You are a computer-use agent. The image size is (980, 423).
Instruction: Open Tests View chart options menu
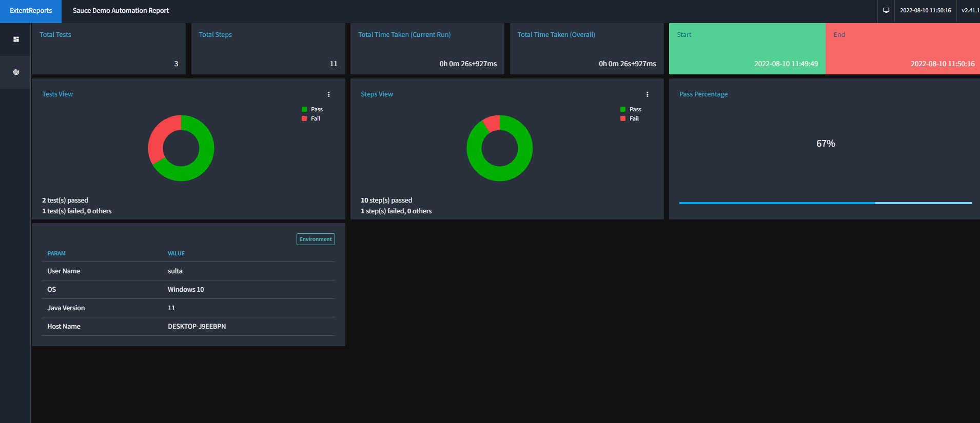(x=329, y=94)
